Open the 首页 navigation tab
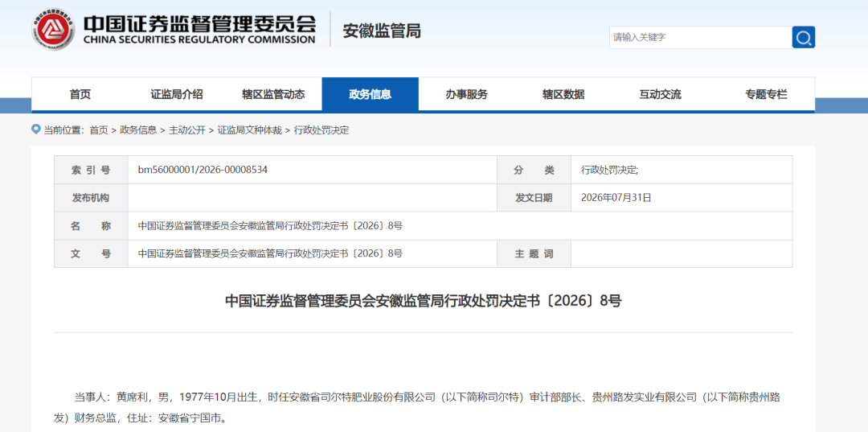Screen dimensions: 868x432 (80, 94)
